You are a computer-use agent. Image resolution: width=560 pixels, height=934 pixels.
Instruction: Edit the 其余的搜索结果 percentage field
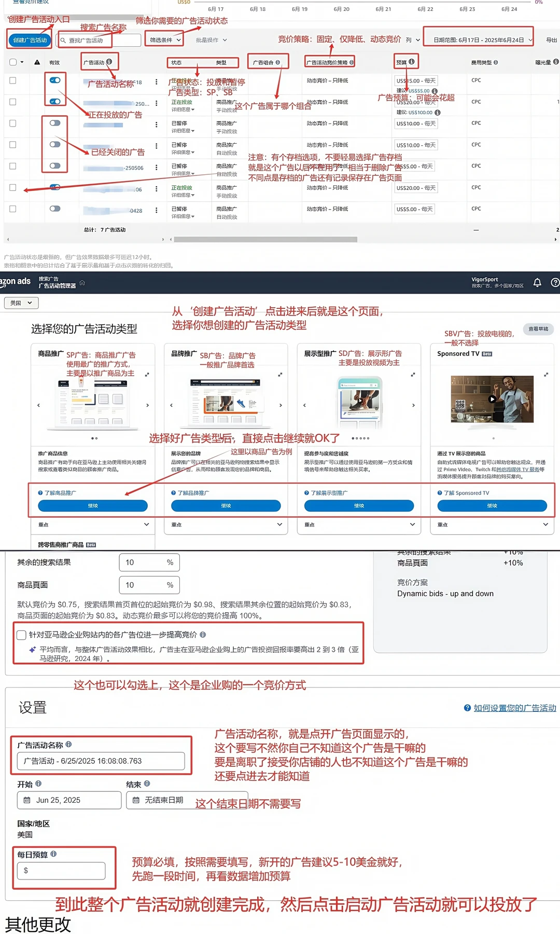(149, 562)
